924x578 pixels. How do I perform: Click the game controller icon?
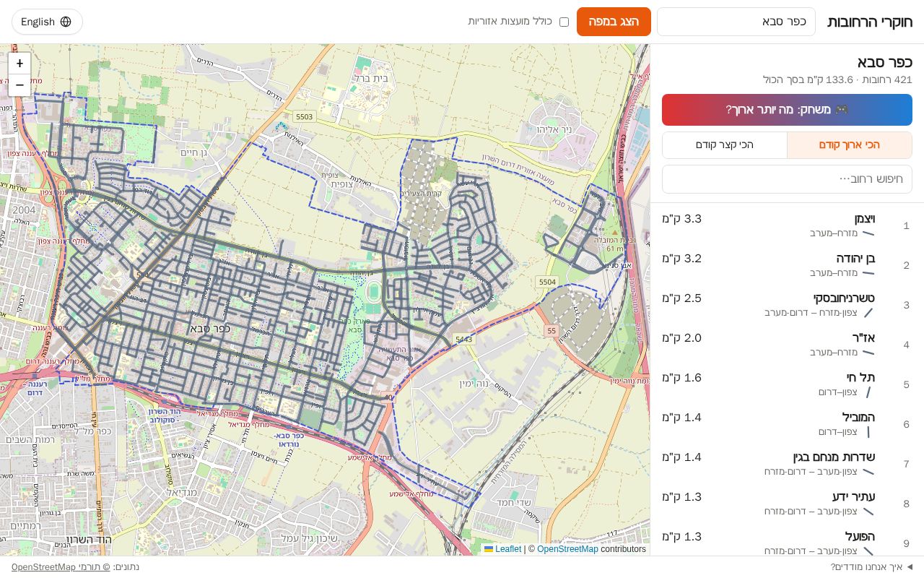841,110
